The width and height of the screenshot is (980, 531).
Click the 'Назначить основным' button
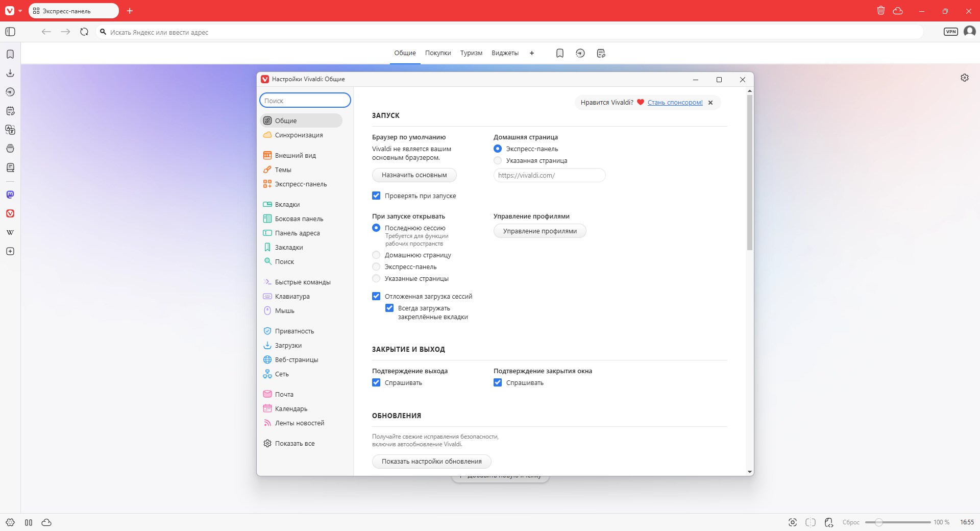click(x=414, y=175)
